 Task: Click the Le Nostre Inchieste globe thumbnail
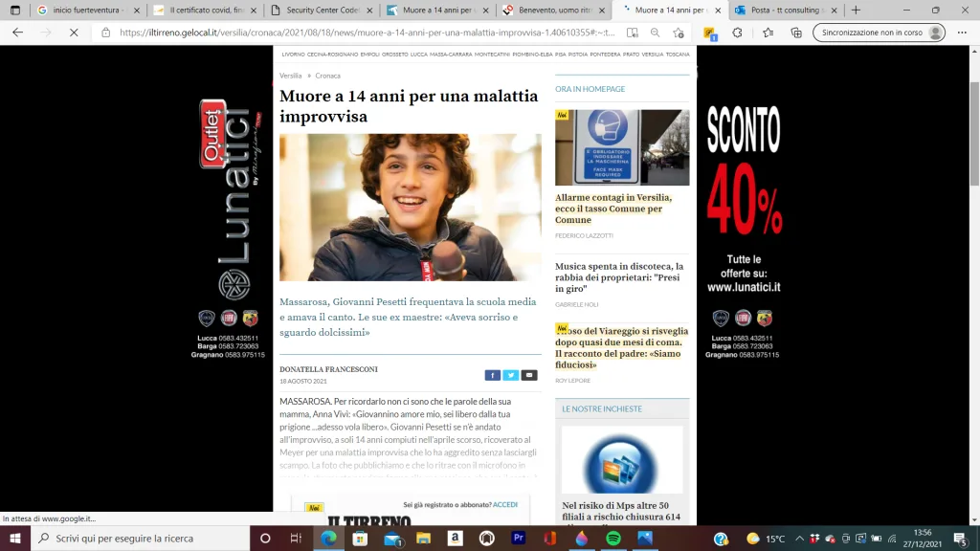coord(622,460)
